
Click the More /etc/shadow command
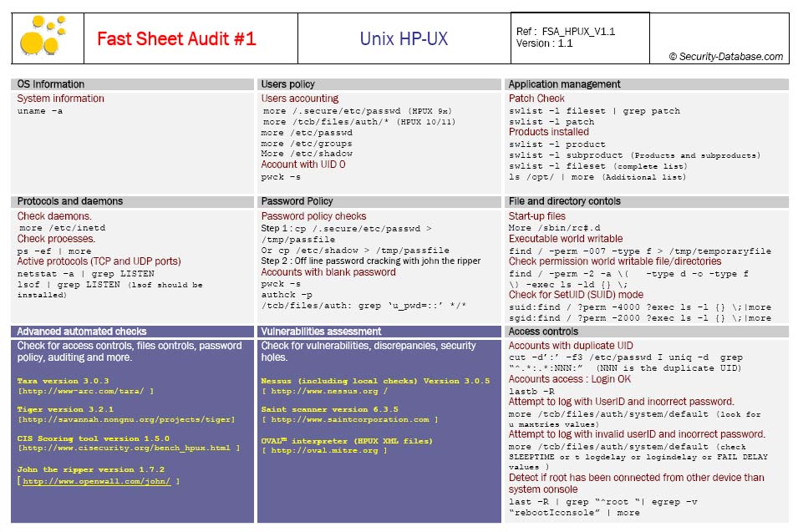click(307, 154)
